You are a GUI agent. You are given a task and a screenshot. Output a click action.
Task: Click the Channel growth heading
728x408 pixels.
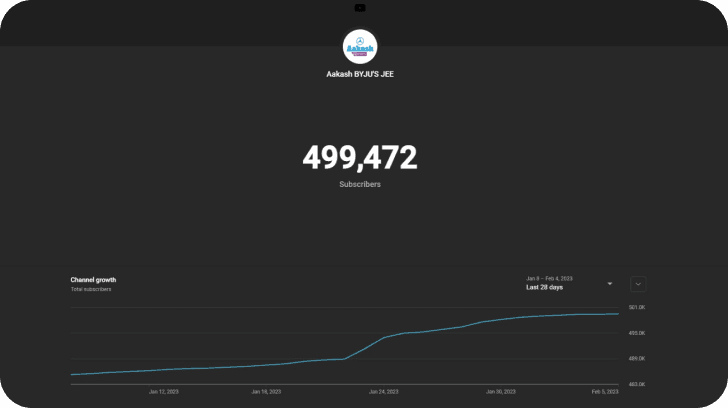[93, 280]
